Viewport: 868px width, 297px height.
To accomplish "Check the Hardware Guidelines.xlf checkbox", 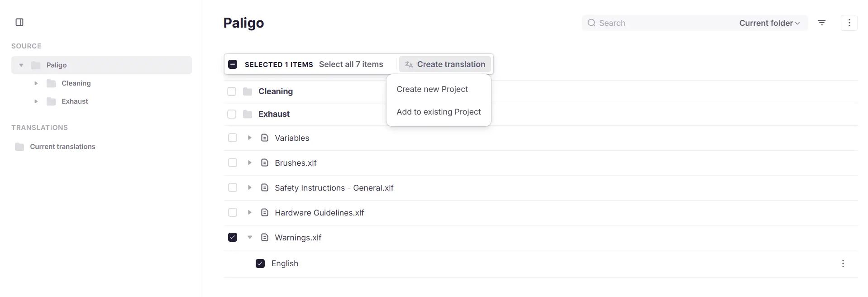I will pyautogui.click(x=233, y=212).
